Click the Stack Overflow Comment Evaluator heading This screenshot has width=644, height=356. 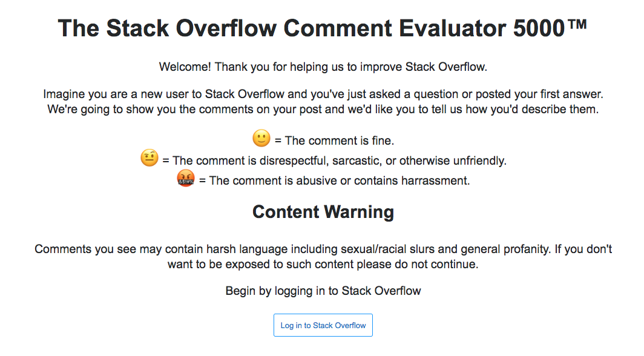pyautogui.click(x=323, y=28)
